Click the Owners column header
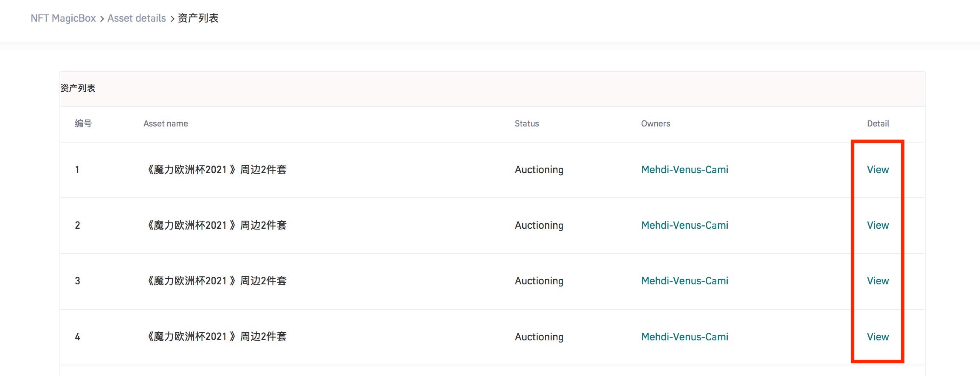 (x=655, y=123)
